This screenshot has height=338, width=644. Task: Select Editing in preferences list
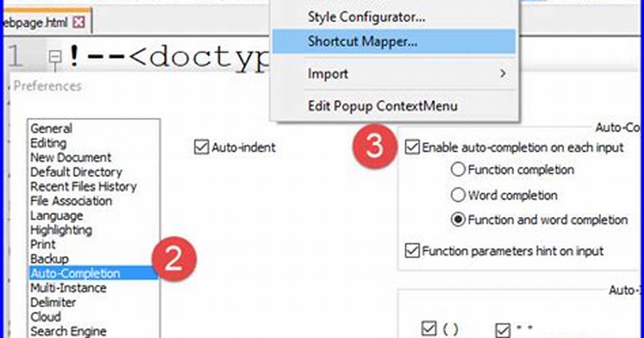click(x=48, y=143)
